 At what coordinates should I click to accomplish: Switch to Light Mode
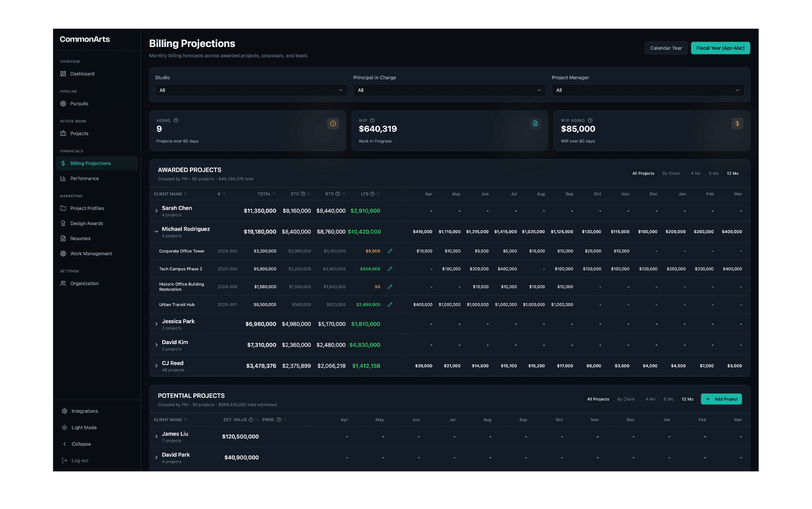click(x=84, y=428)
